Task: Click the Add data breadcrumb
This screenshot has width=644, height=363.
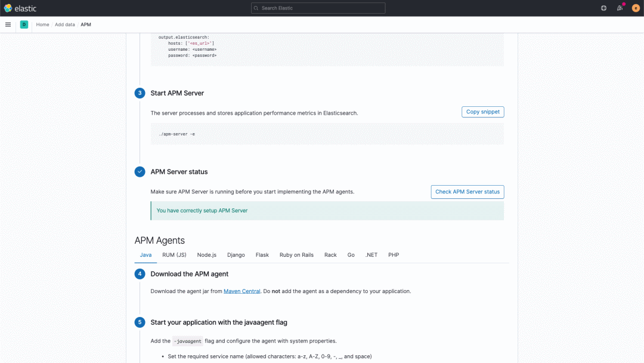Action: (63, 24)
